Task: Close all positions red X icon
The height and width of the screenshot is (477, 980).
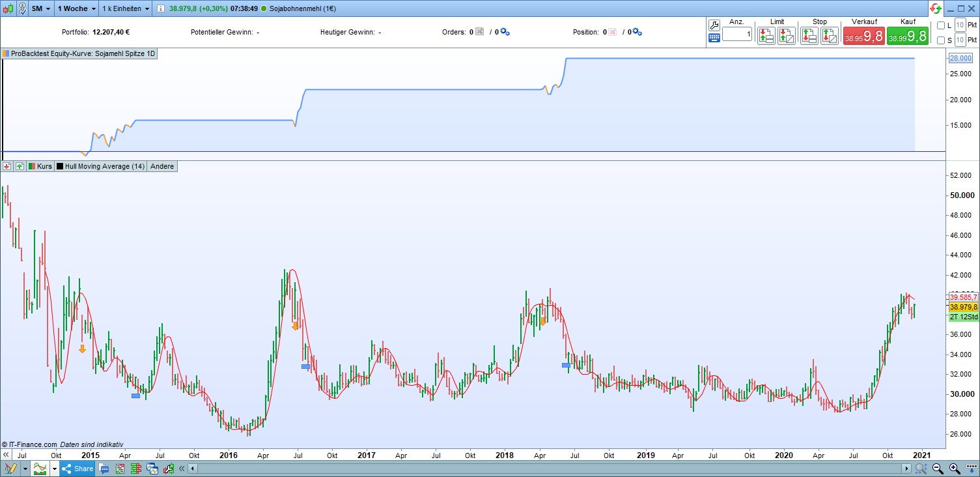Action: 612,32
